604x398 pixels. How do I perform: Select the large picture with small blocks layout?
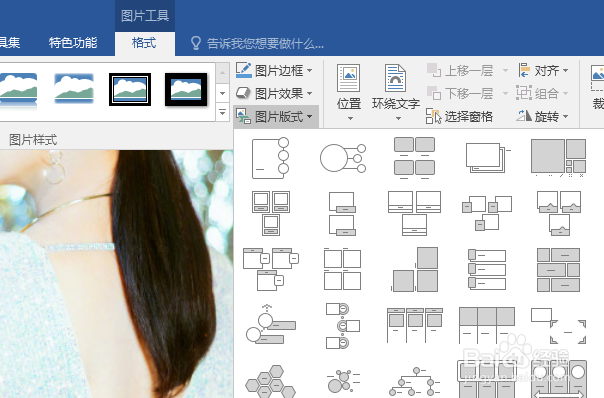pos(559,158)
